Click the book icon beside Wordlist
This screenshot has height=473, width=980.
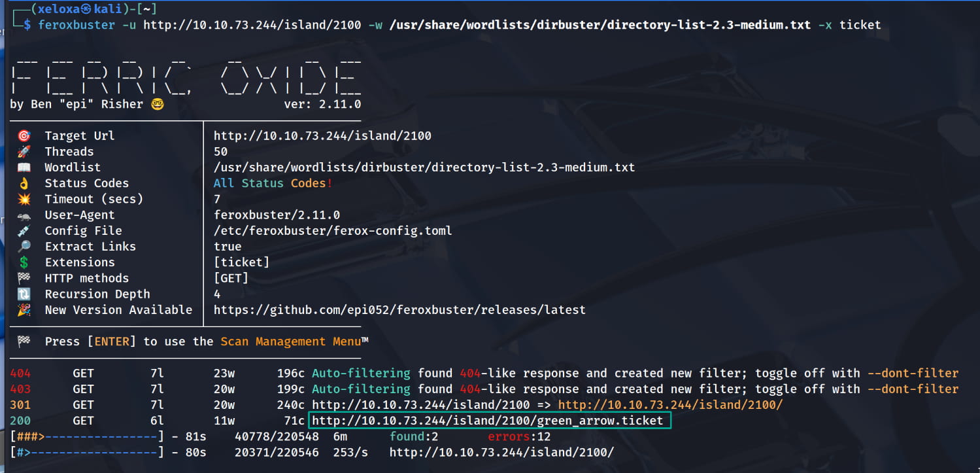point(24,167)
